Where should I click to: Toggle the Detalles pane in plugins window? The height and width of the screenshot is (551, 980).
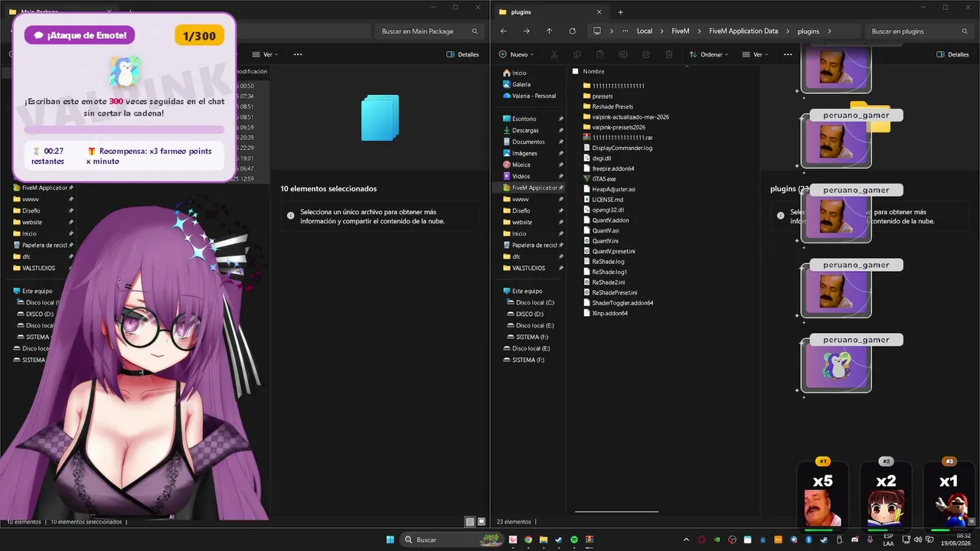(x=952, y=54)
